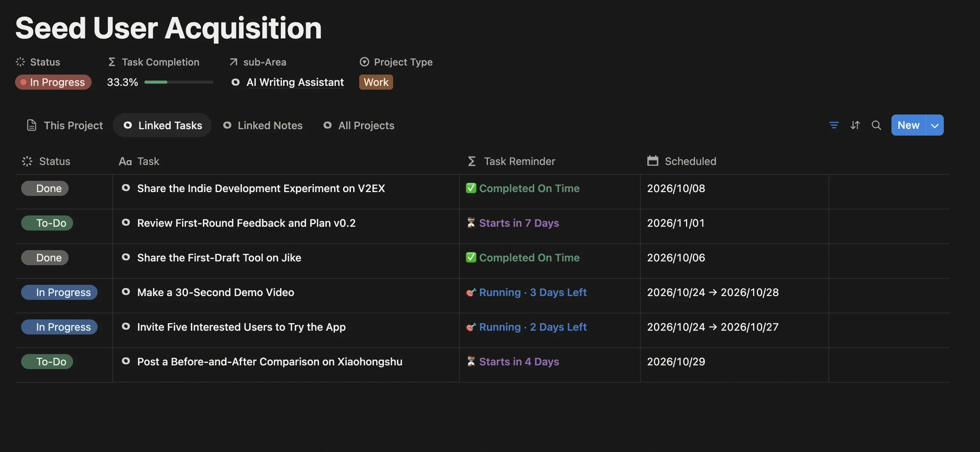Open task 'Invite Five Interested Users to Try the App'

tap(241, 327)
